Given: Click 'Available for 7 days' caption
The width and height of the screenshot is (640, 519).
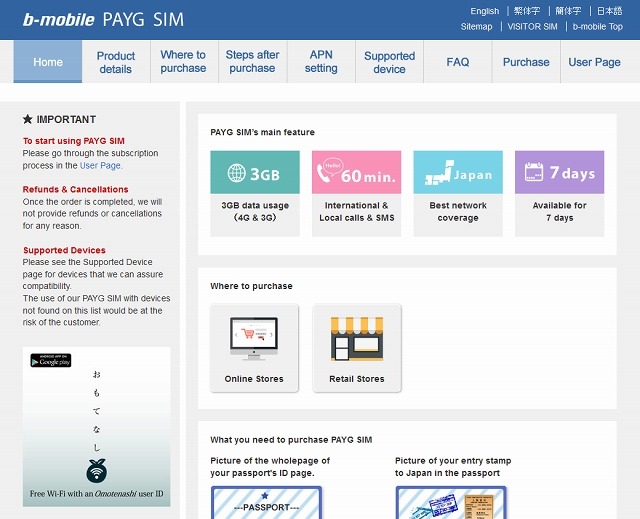Looking at the screenshot, I should click(x=560, y=211).
